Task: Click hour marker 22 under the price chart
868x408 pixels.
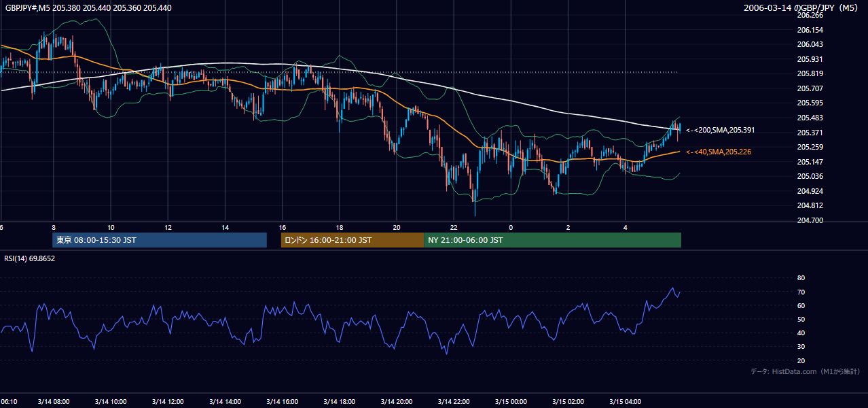Action: point(454,228)
